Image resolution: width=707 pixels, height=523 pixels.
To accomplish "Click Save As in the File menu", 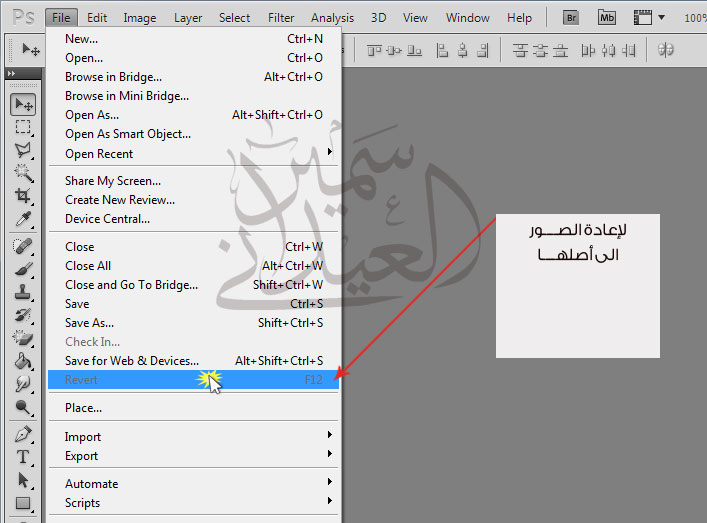I will coord(89,323).
